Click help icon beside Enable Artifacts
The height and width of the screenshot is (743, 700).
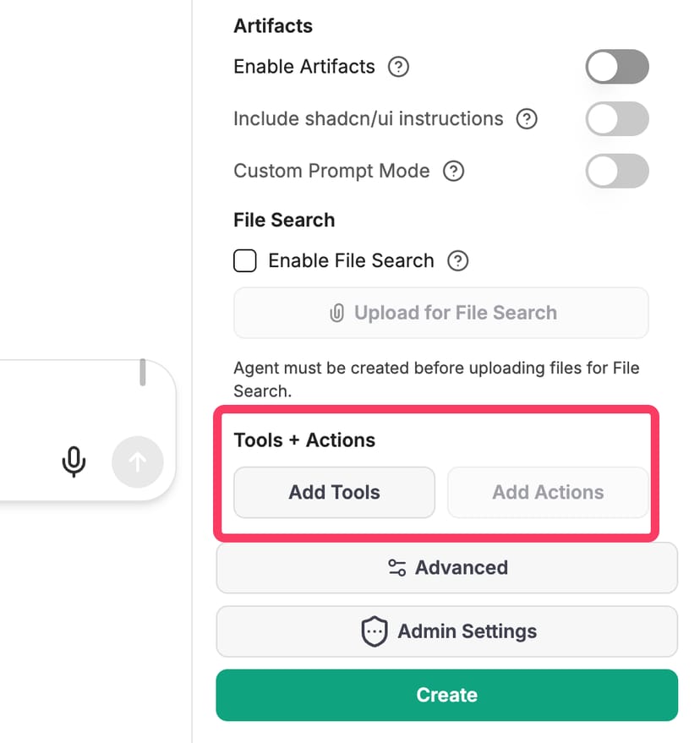tap(398, 67)
